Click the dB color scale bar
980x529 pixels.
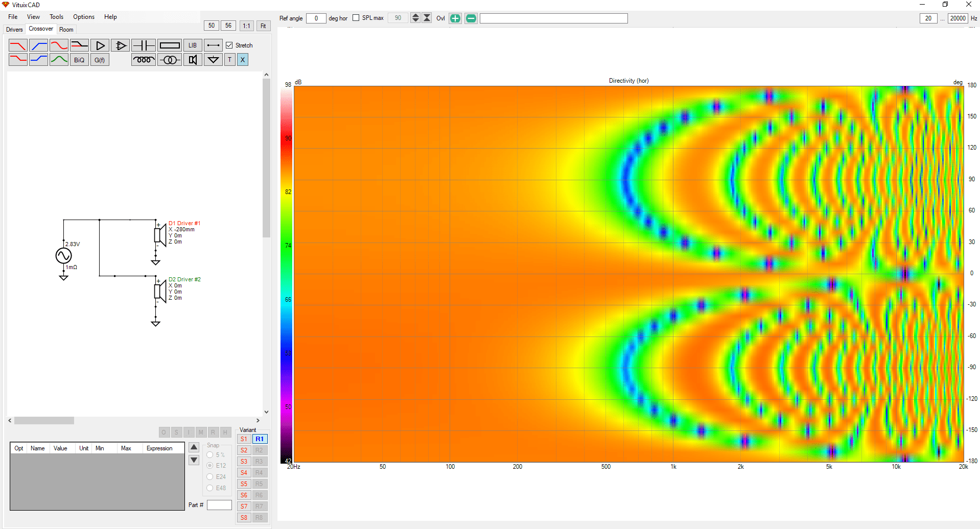pyautogui.click(x=286, y=274)
